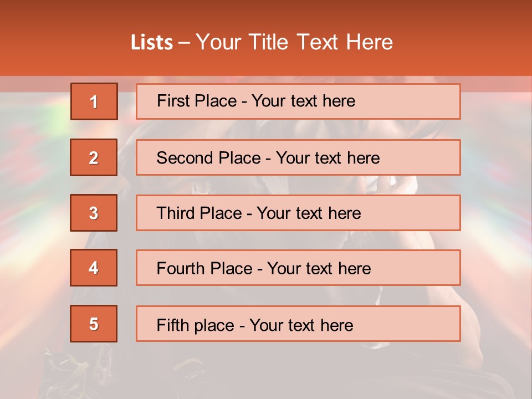Click the bold word "Lists" in the title

152,43
